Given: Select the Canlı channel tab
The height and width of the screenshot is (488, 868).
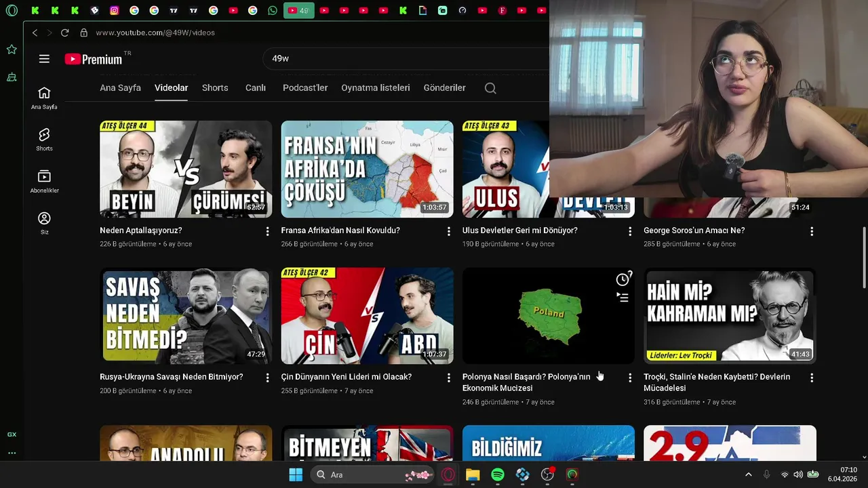Looking at the screenshot, I should [x=256, y=88].
